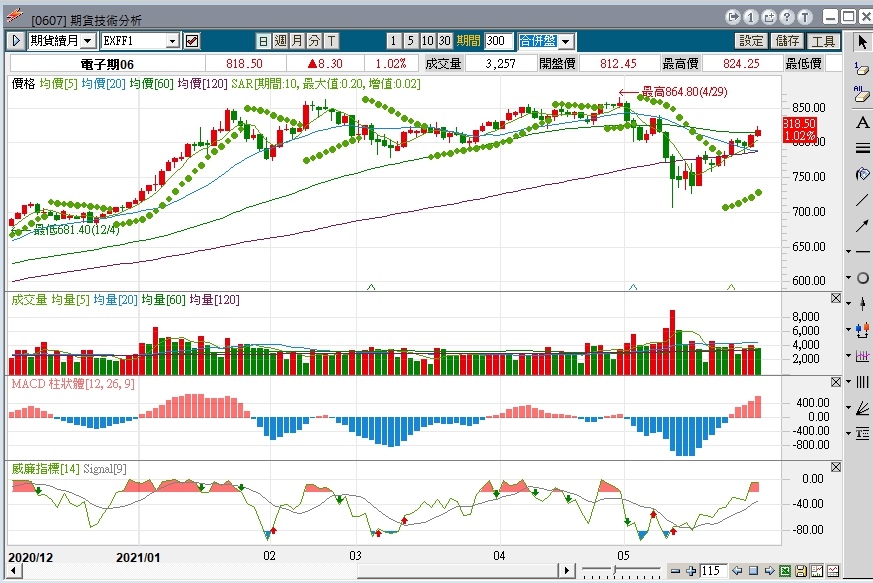Switch to weekly period 週
The width and height of the screenshot is (873, 583).
point(281,41)
